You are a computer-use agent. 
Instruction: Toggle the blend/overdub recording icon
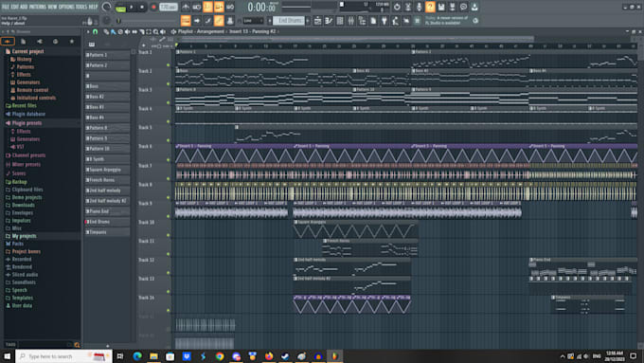coord(219,7)
